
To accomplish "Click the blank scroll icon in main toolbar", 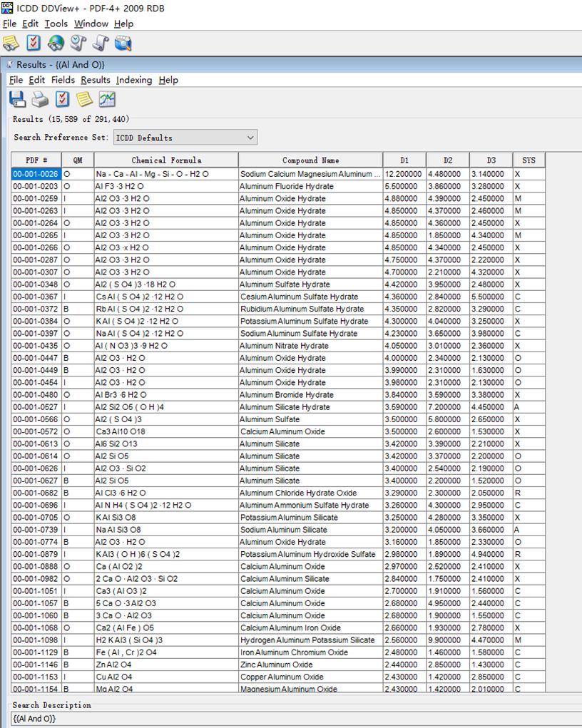I will point(101,43).
